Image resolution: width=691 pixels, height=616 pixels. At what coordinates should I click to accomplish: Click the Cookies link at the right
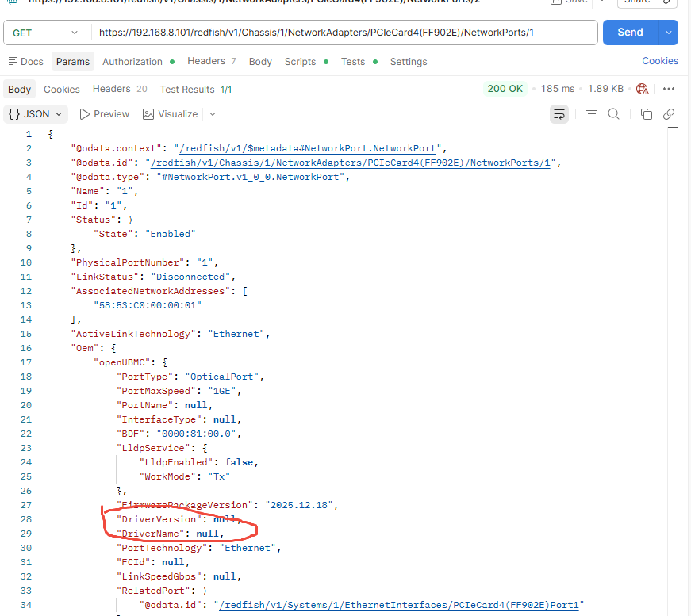click(660, 61)
